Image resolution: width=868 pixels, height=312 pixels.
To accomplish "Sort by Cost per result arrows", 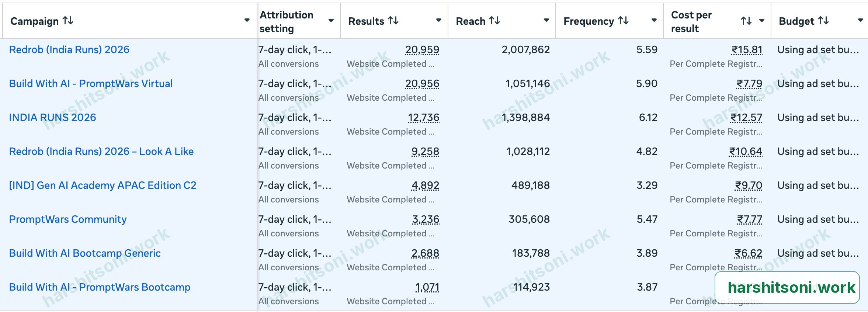I will [x=746, y=21].
